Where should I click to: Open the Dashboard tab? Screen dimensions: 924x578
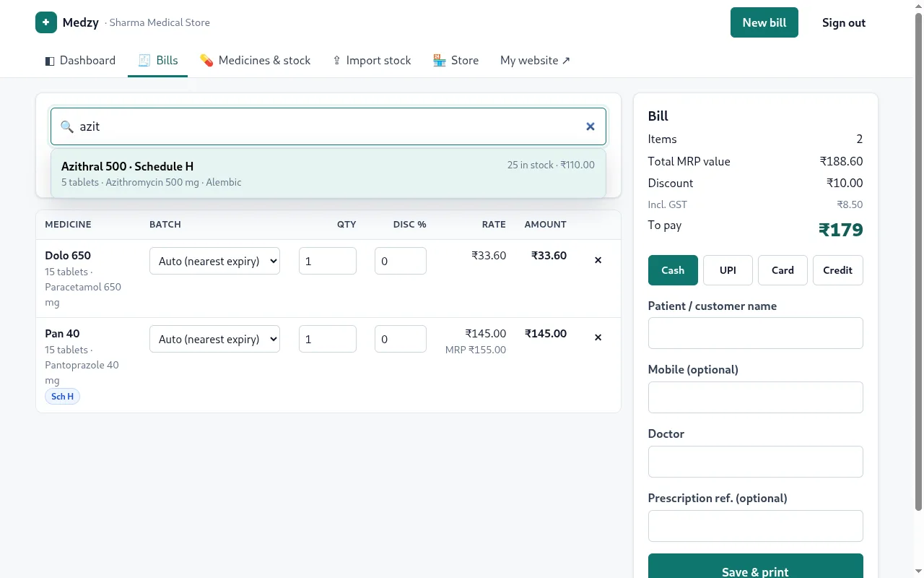(x=80, y=61)
